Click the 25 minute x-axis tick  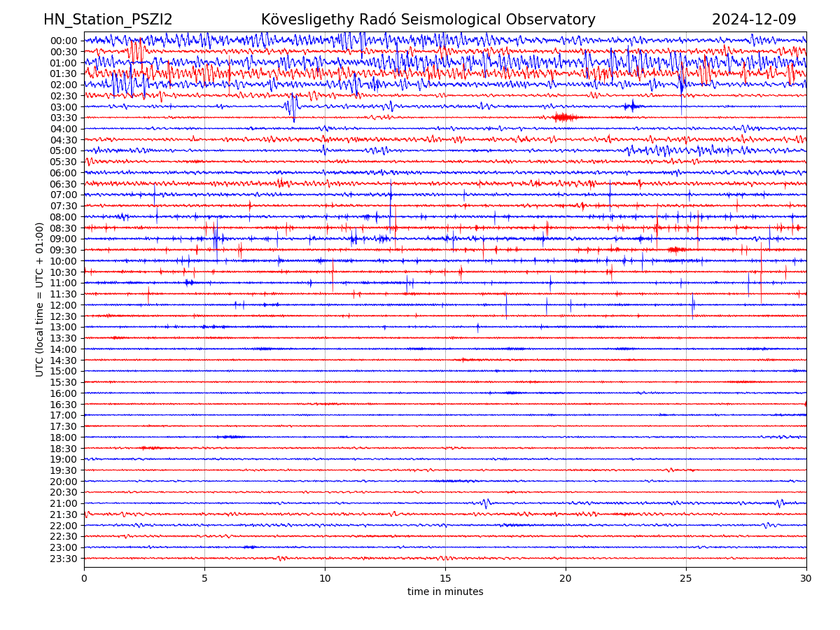[686, 579]
